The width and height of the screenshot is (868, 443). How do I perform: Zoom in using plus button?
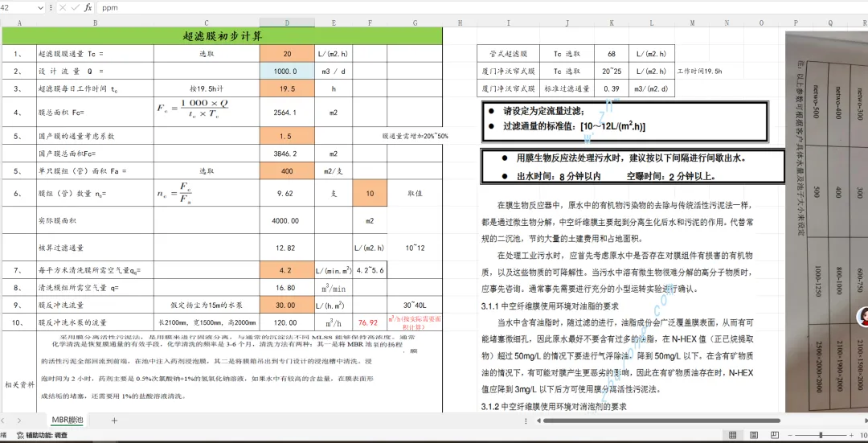(x=851, y=435)
